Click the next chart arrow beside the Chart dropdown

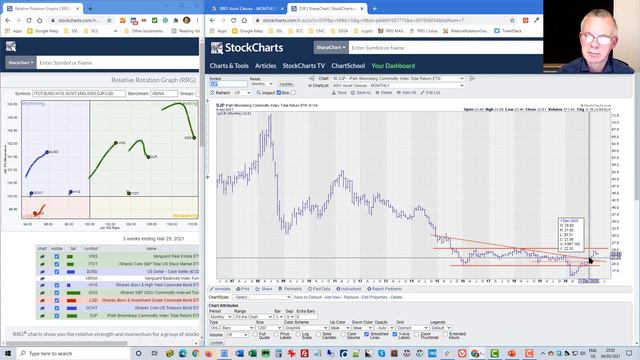pyautogui.click(x=472, y=78)
